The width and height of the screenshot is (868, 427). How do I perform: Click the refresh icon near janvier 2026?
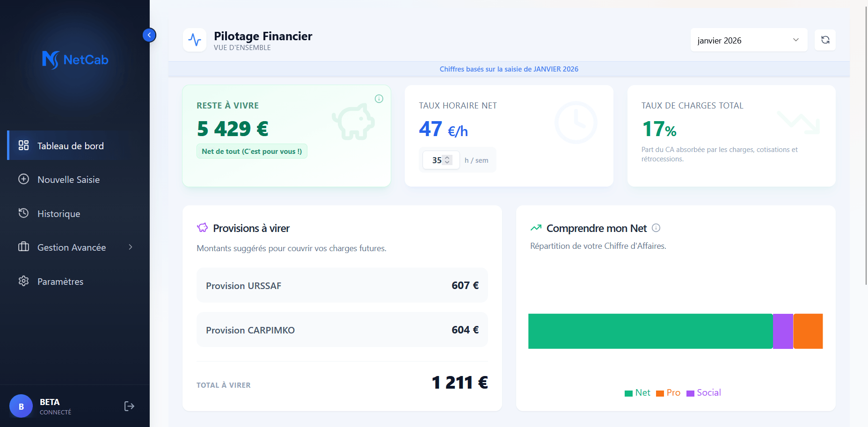(x=825, y=40)
